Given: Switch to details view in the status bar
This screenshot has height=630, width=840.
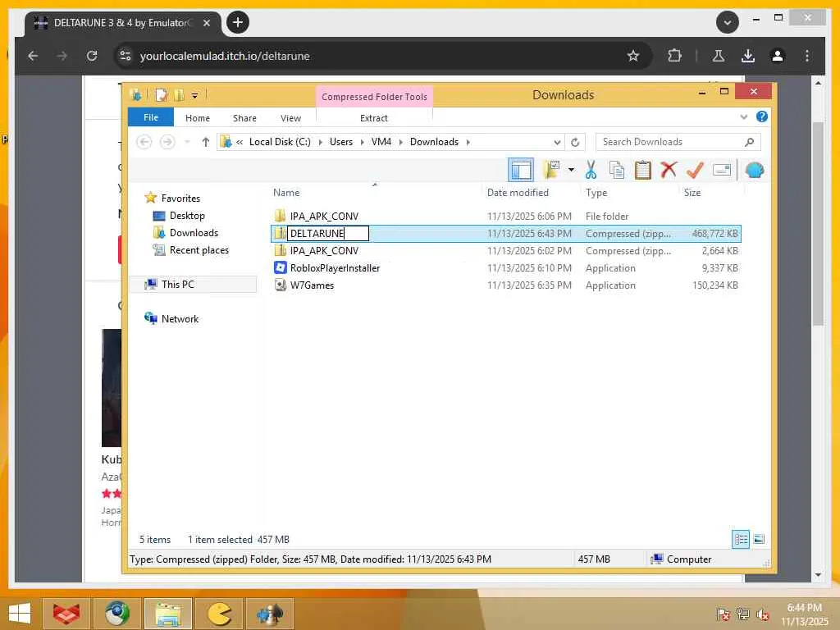Looking at the screenshot, I should click(x=741, y=539).
